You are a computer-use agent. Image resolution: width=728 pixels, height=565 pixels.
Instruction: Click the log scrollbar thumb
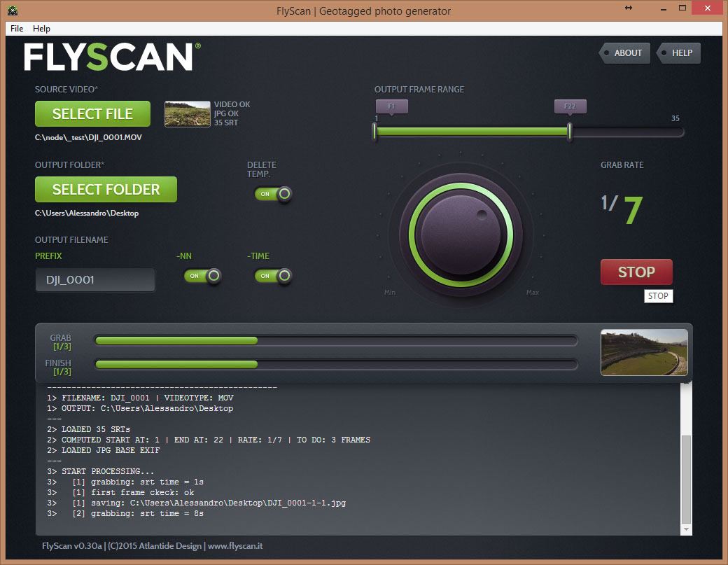[686, 479]
